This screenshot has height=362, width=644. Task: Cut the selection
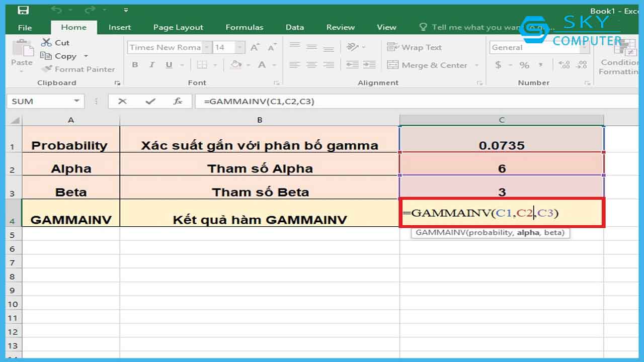tap(55, 43)
